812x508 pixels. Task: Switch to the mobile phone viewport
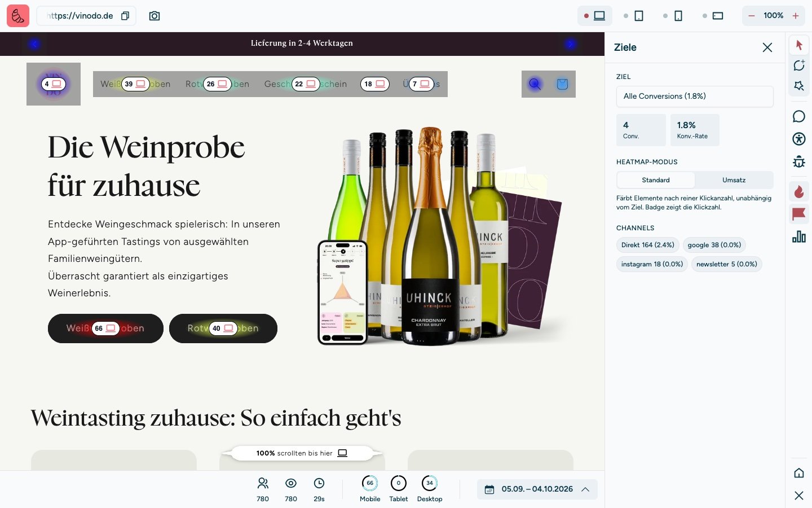tap(674, 16)
